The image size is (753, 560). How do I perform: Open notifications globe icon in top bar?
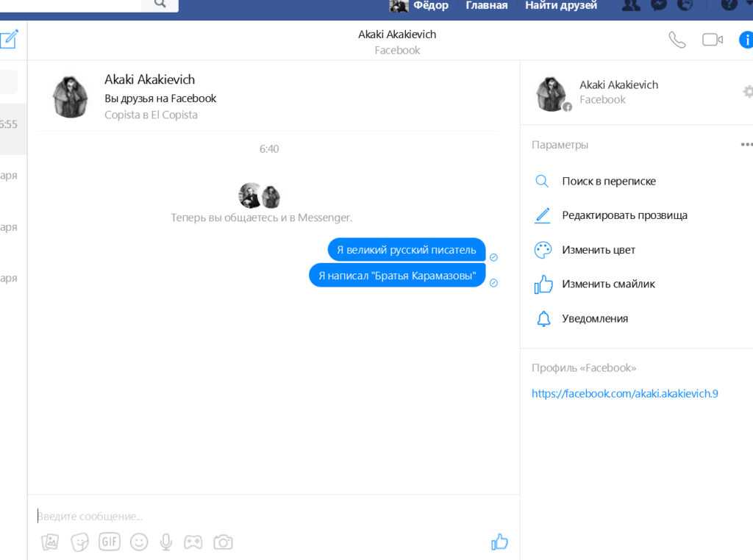pyautogui.click(x=685, y=5)
